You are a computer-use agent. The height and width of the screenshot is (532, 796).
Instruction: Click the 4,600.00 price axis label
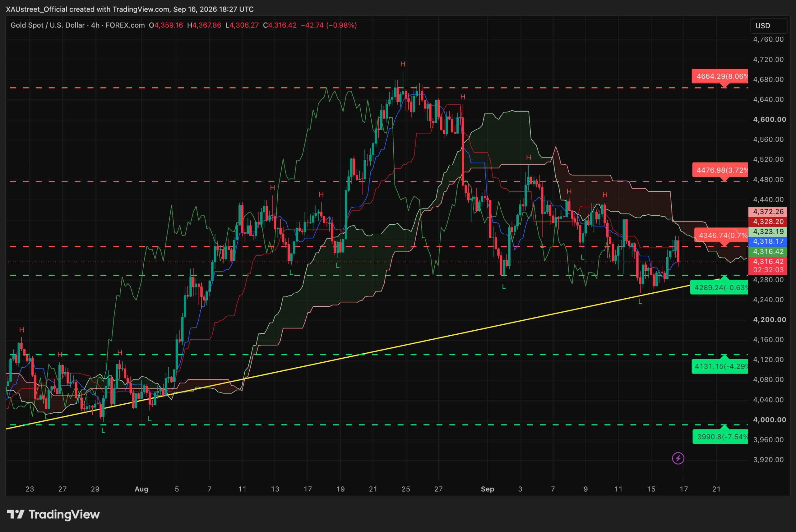(769, 119)
